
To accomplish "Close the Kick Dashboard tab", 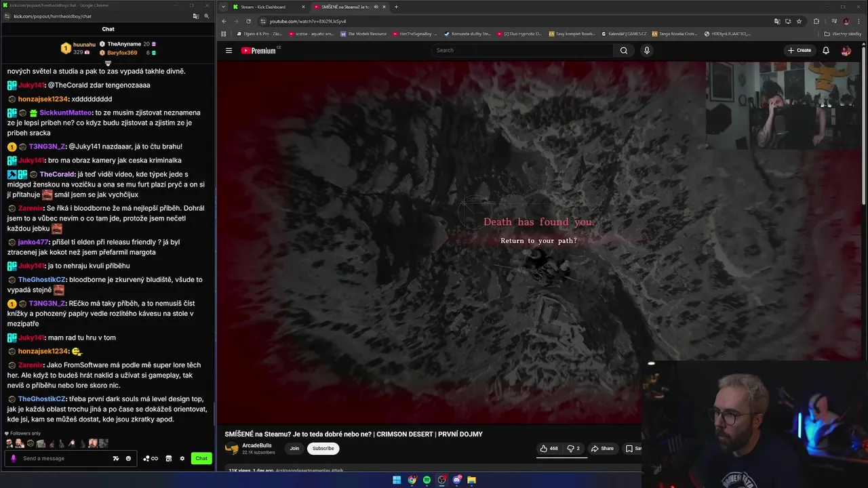I will [x=303, y=7].
